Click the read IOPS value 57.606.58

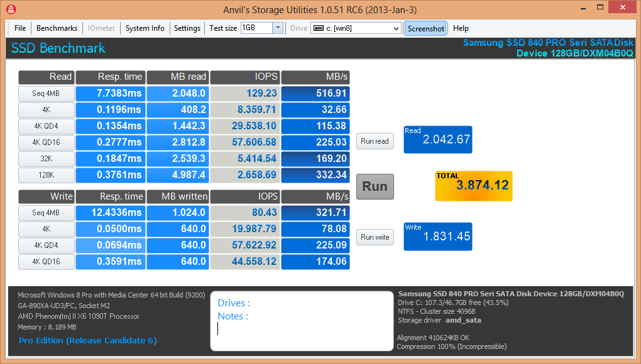245,142
